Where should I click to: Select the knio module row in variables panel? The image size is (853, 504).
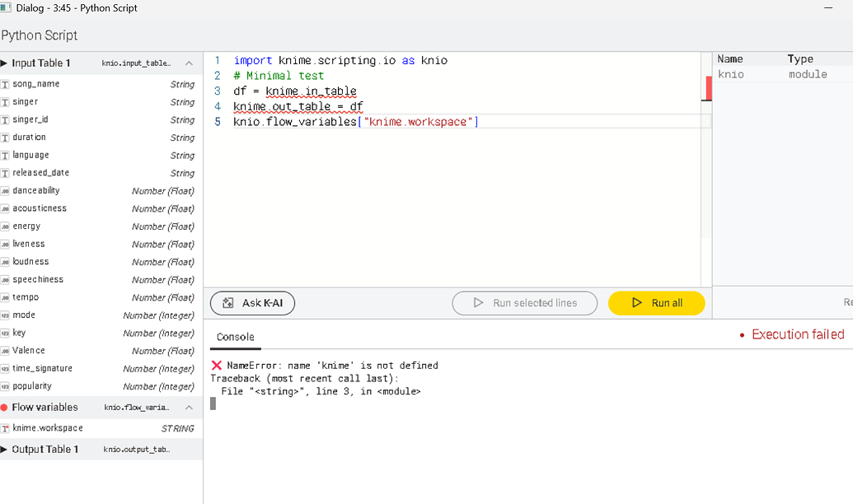tap(758, 74)
